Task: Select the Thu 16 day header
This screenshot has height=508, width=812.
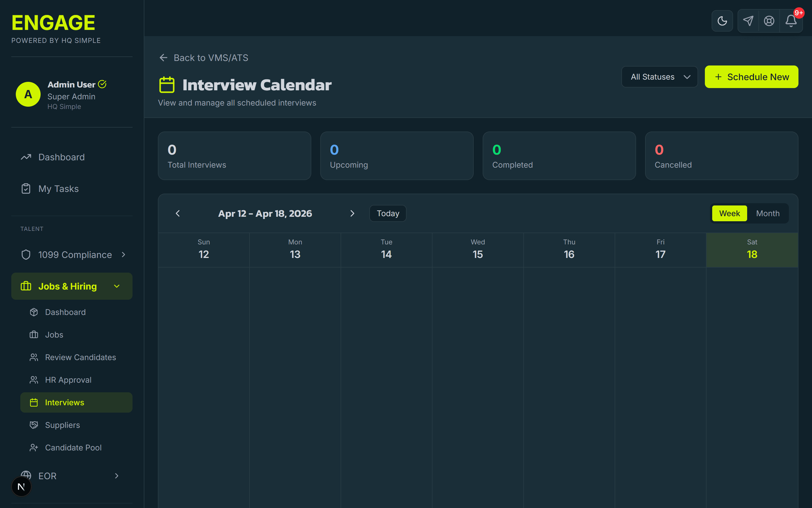Action: click(569, 250)
